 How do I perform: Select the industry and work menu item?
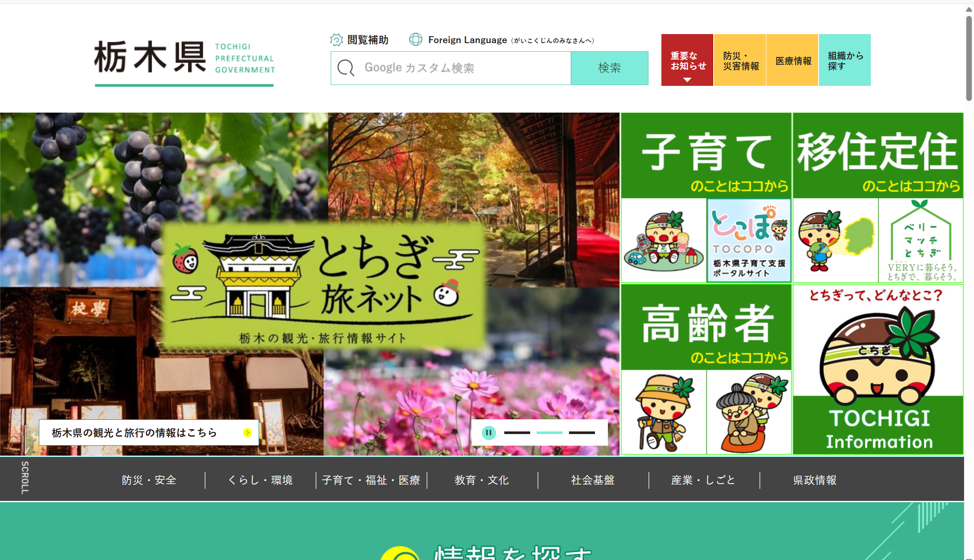[703, 480]
